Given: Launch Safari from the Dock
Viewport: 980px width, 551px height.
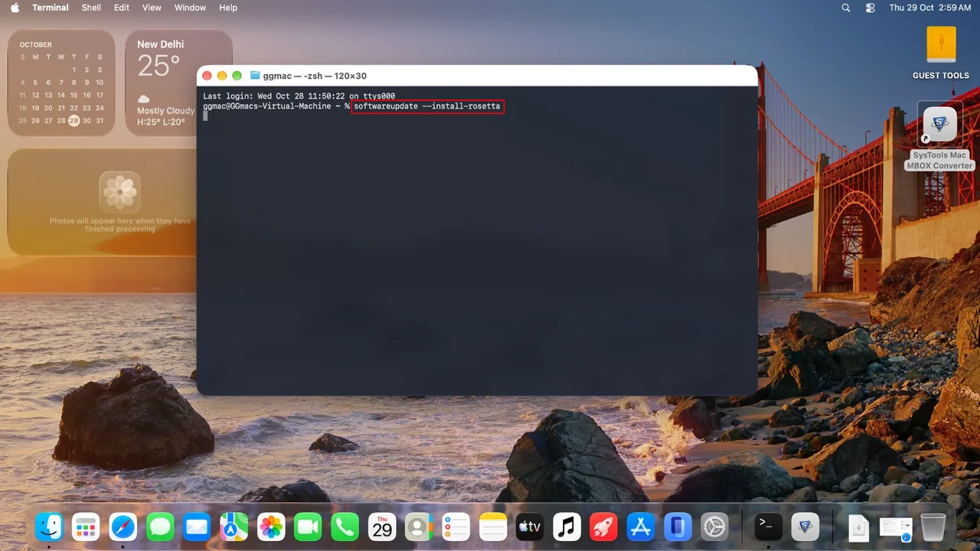Looking at the screenshot, I should [x=123, y=527].
